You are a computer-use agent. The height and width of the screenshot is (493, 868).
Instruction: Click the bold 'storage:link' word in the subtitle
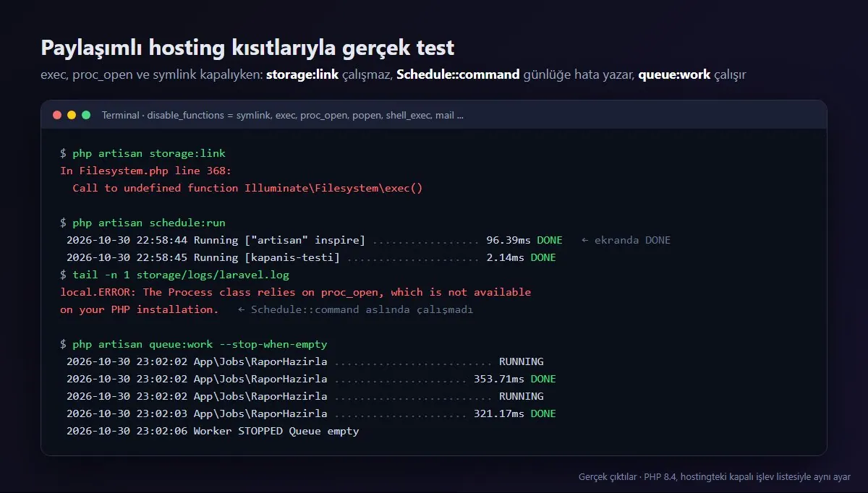(302, 74)
